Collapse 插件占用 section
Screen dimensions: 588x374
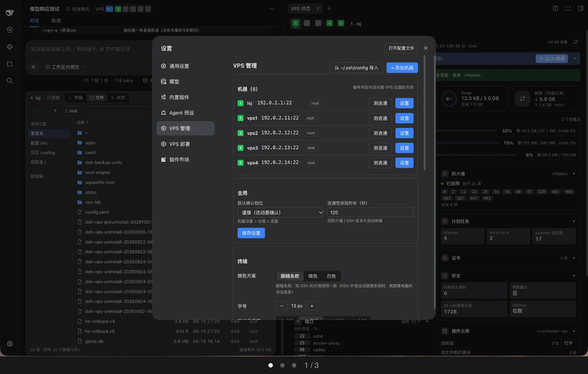point(574,331)
